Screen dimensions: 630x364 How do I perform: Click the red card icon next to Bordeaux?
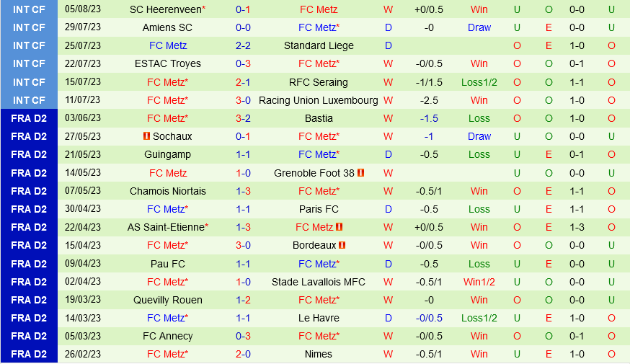tap(342, 245)
